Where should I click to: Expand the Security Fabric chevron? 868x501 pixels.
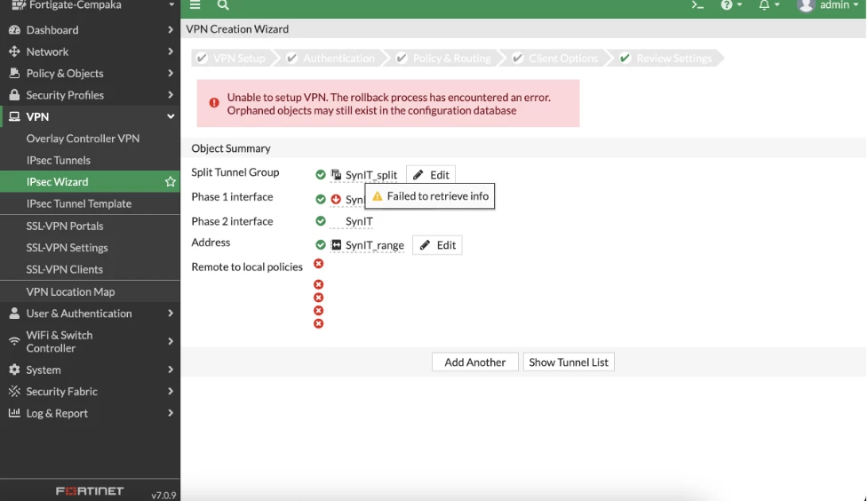point(171,392)
